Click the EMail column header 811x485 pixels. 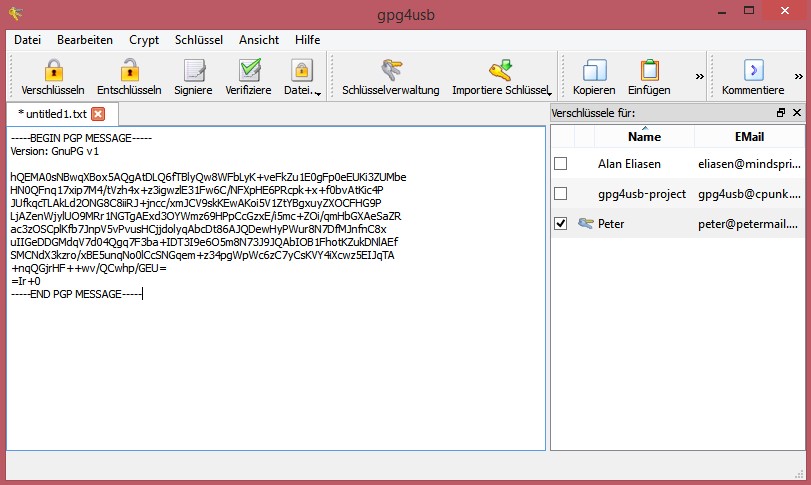[749, 136]
